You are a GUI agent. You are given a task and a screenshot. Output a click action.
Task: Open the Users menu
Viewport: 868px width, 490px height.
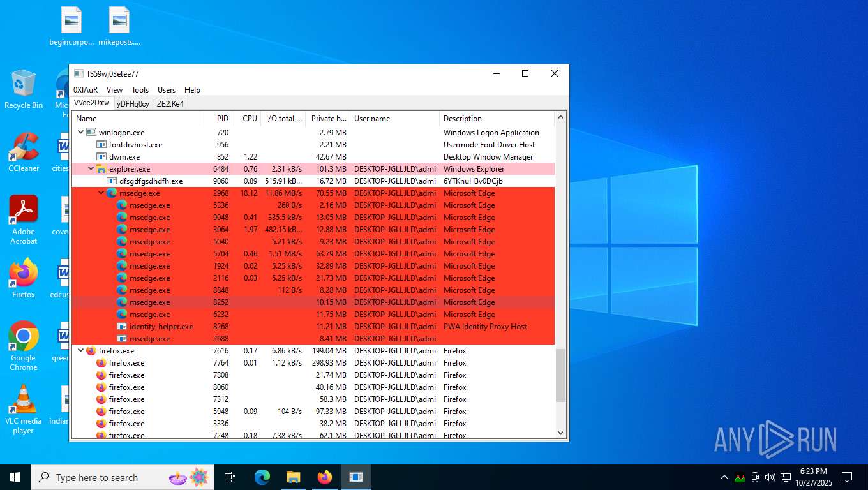[167, 90]
